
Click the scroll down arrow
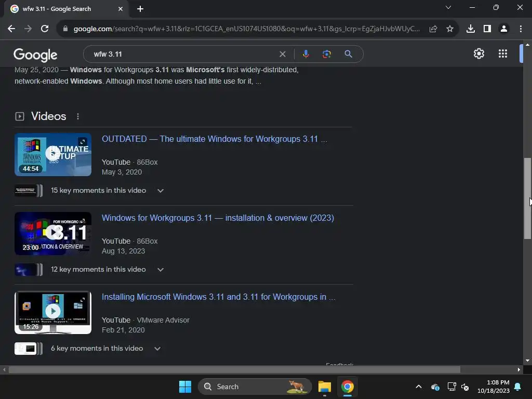coord(527,361)
